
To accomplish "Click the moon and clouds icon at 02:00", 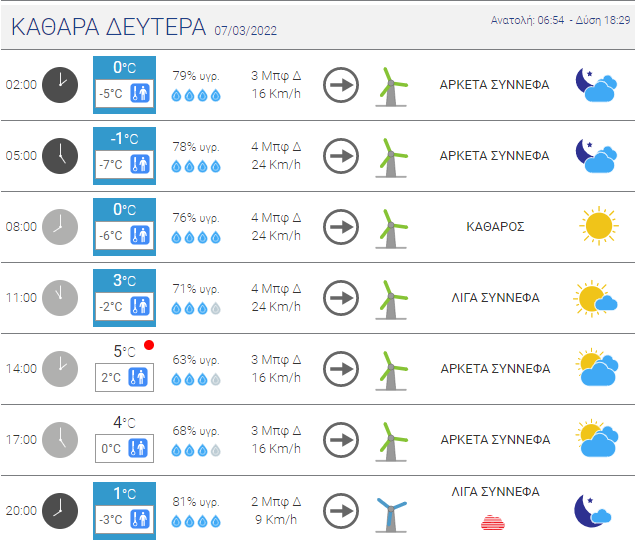I will (x=596, y=85).
